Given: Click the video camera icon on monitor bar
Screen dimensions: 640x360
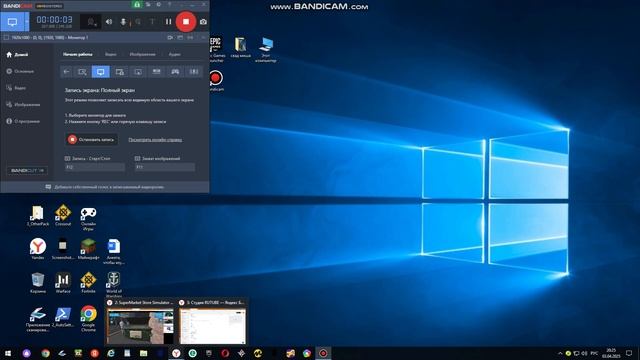Looking at the screenshot, I should tap(170, 38).
